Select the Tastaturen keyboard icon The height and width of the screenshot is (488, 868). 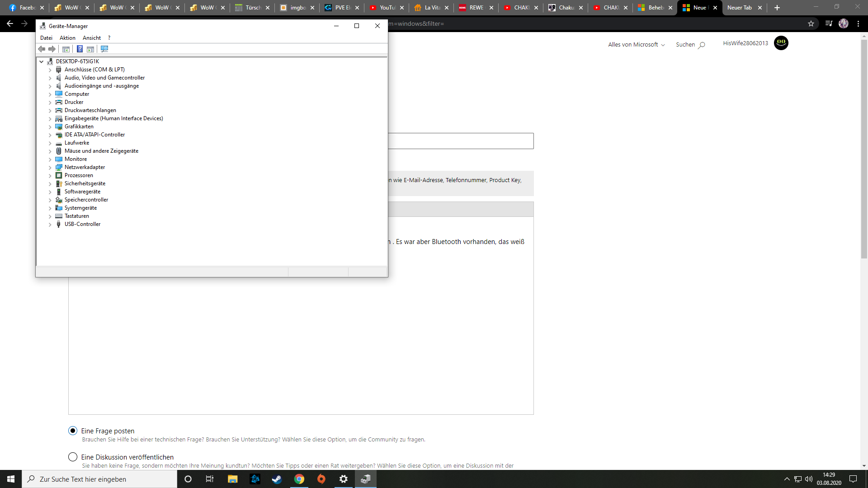pos(58,216)
